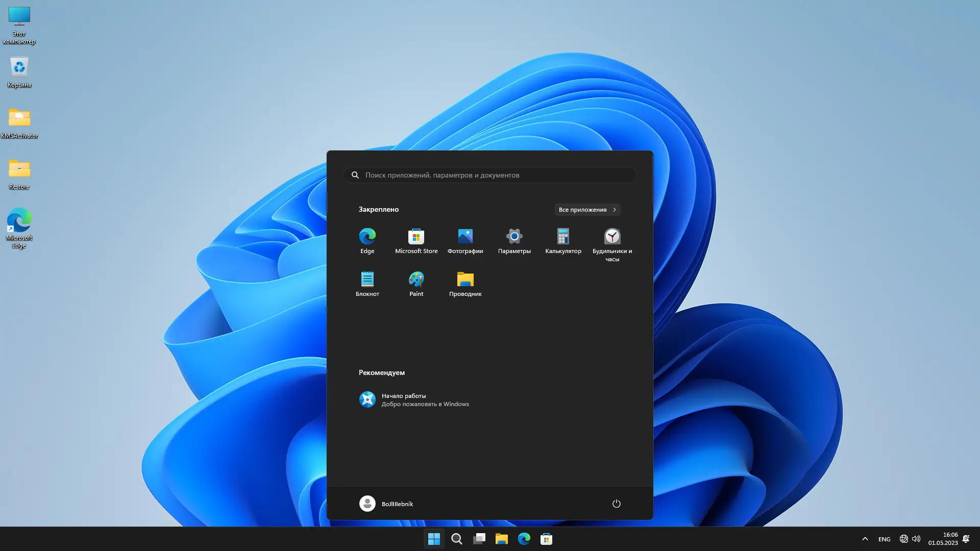Image resolution: width=980 pixels, height=551 pixels.
Task: Click the Start menu search field
Action: click(490, 175)
